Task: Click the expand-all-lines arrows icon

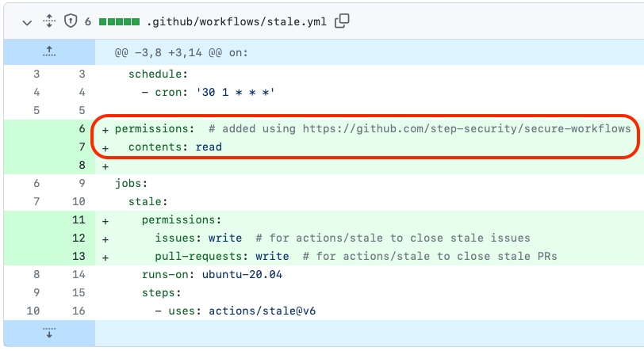Action: 49,21
